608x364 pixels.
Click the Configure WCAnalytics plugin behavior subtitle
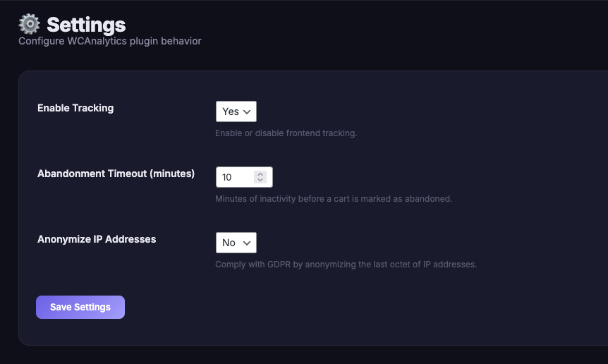coord(109,41)
